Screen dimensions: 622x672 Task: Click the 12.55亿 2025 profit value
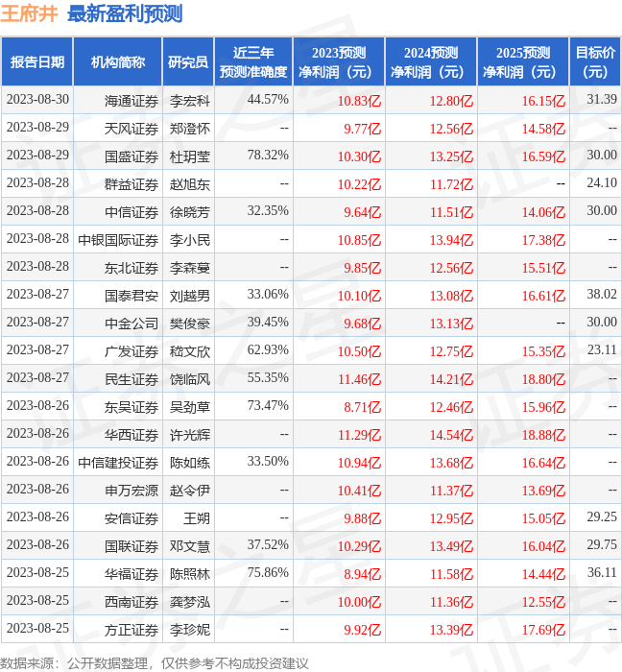[x=543, y=603]
